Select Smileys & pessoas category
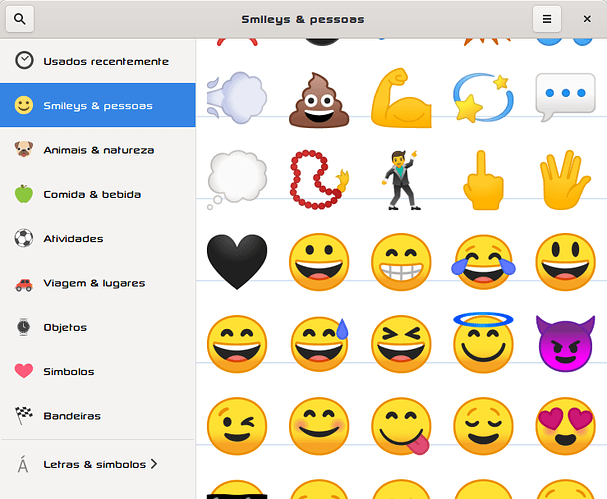607x499 pixels. click(x=98, y=105)
